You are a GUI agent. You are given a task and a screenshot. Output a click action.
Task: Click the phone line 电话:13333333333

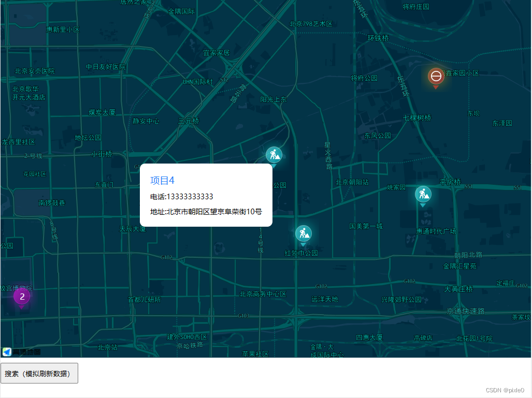(x=181, y=197)
